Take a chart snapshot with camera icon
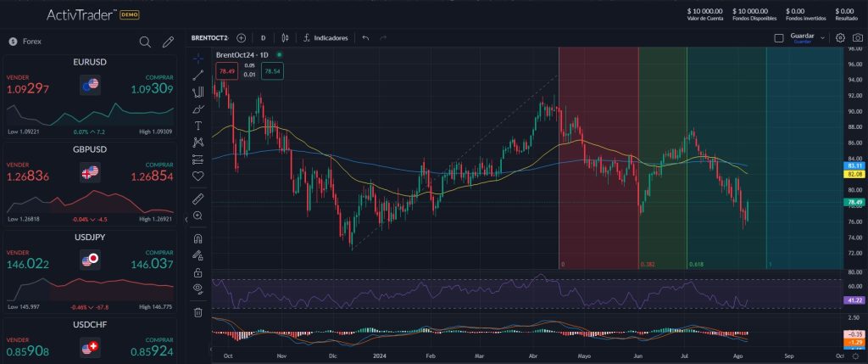 pyautogui.click(x=856, y=38)
